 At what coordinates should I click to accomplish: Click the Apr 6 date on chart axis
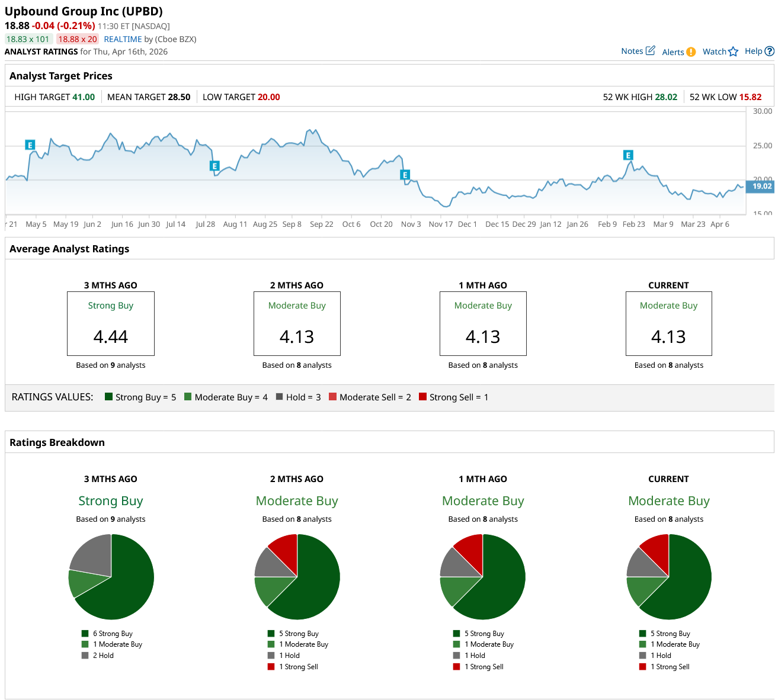720,224
